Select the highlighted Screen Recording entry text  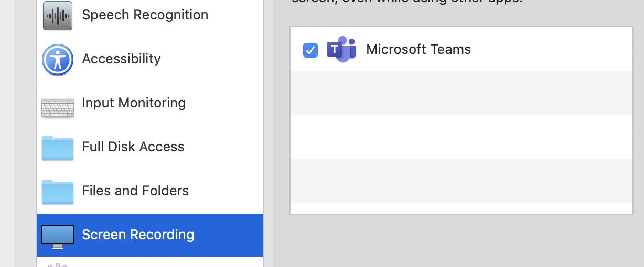pos(138,235)
